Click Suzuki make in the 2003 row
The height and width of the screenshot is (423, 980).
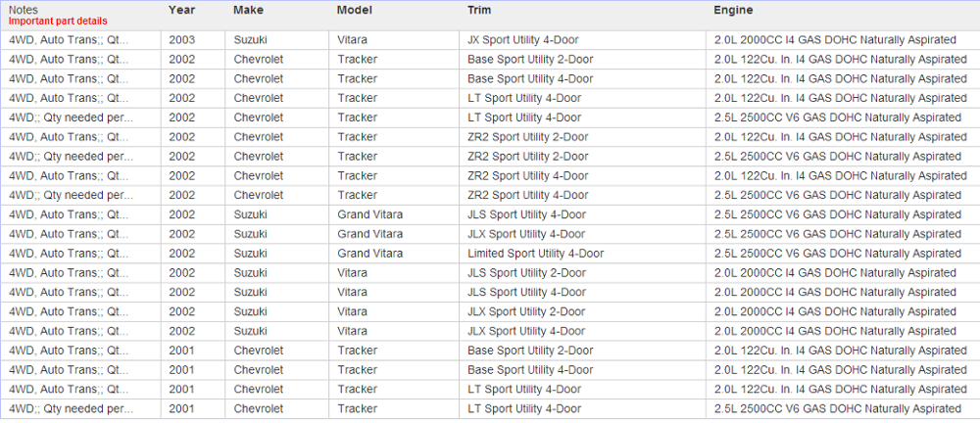(x=250, y=40)
